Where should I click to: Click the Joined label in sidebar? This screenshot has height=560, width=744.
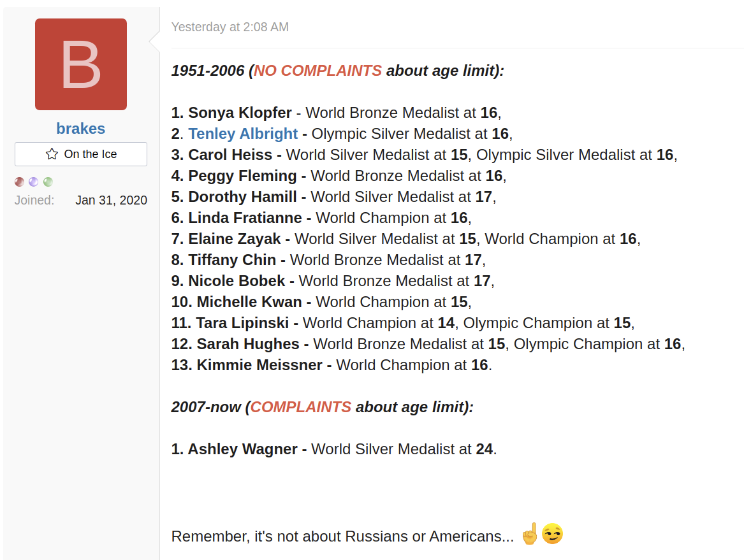click(x=34, y=200)
